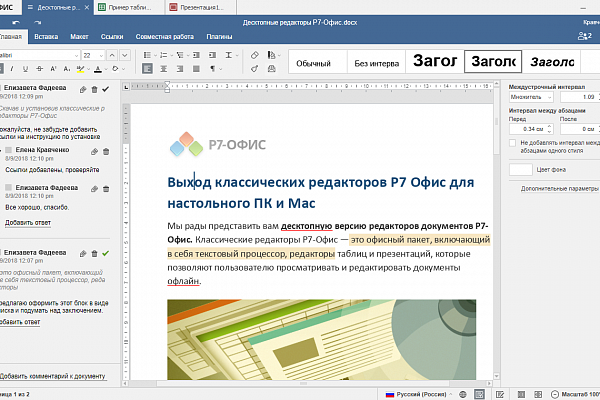Zoom out using the minus button
Image resolution: width=600 pixels, height=400 pixels.
pos(555,394)
